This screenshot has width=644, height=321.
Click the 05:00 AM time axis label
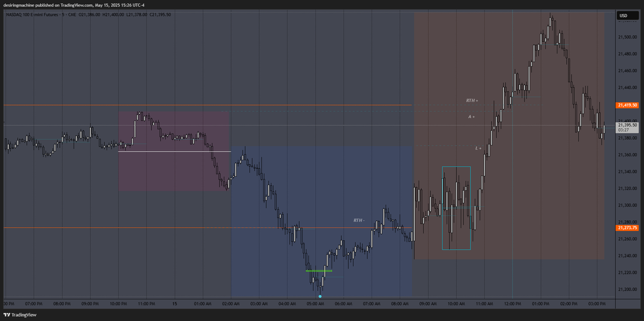tap(316, 303)
